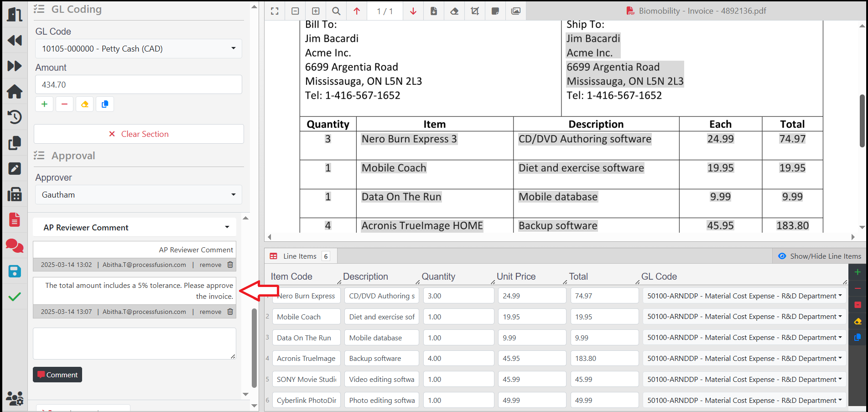Image resolution: width=868 pixels, height=412 pixels.
Task: Click image icon in viewer toolbar
Action: 516,11
